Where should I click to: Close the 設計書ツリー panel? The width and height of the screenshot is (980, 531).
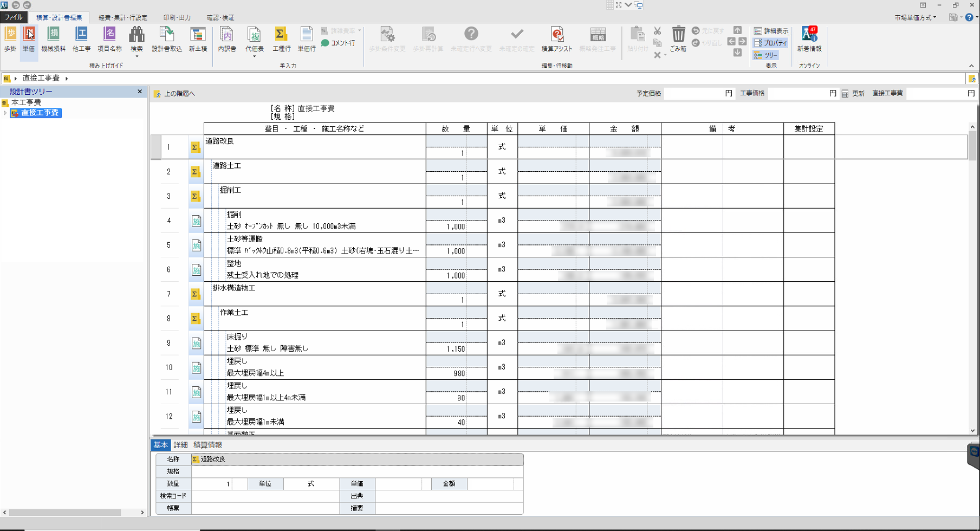(x=140, y=92)
